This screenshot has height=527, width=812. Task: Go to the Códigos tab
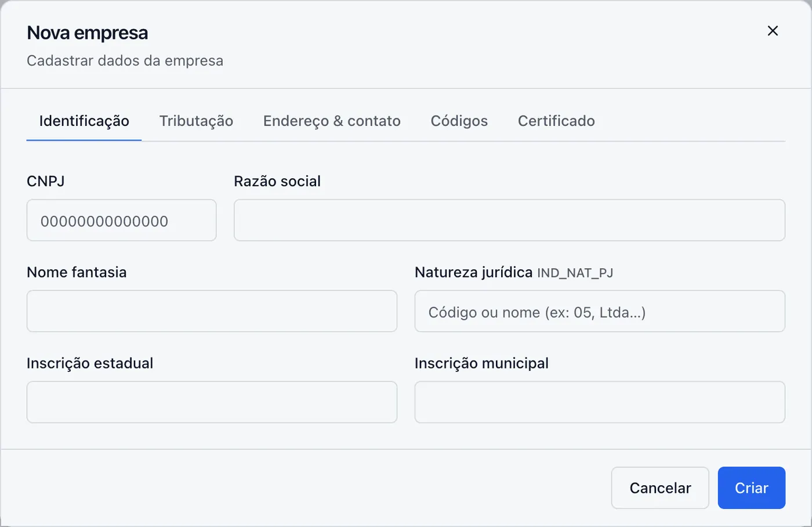(x=459, y=121)
